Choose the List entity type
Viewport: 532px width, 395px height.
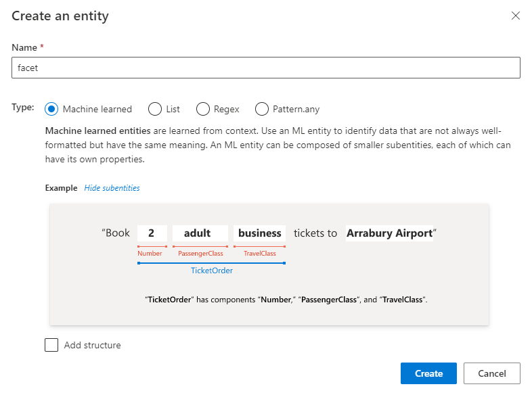click(155, 109)
